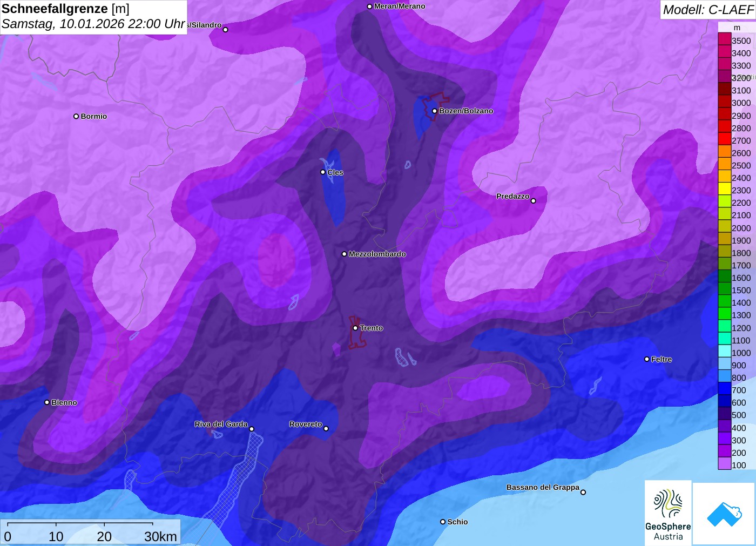Click the Cles location marker
This screenshot has height=546, width=756.
click(x=323, y=172)
